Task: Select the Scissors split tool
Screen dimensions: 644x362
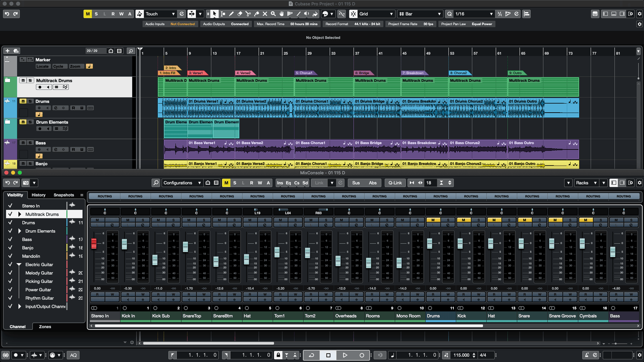Action: pyautogui.click(x=248, y=14)
